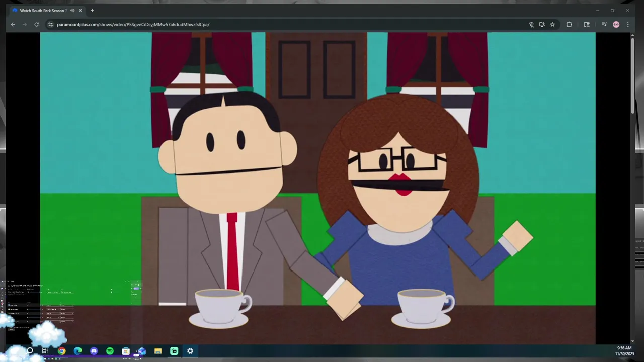Open Spotify from the taskbar
The width and height of the screenshot is (644, 362).
click(x=110, y=351)
